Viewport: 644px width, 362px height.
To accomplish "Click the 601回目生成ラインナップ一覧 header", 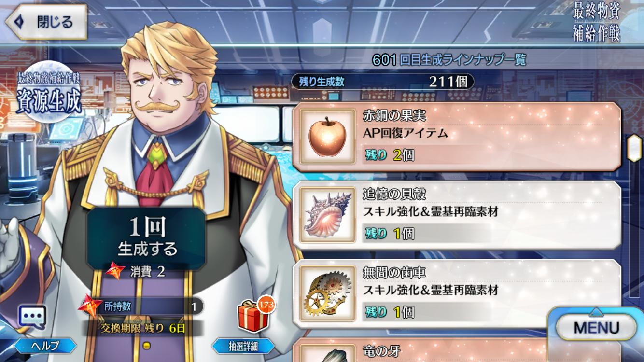I will [449, 60].
